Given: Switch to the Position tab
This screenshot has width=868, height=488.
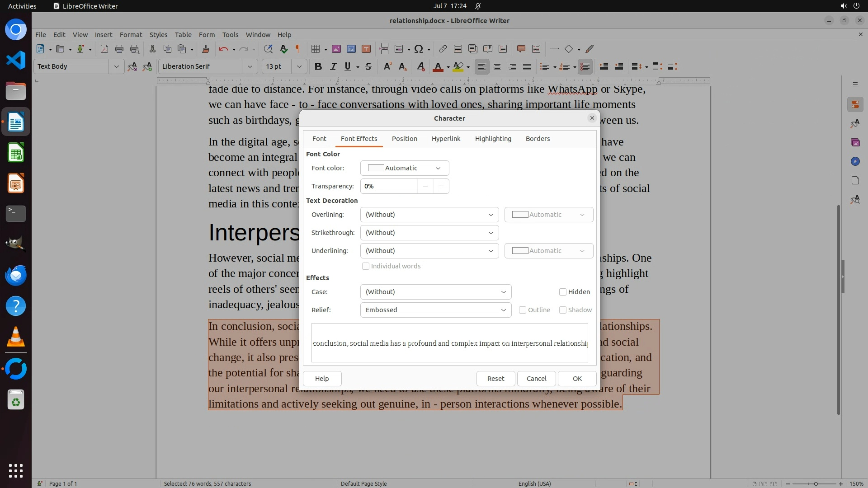Looking at the screenshot, I should tap(404, 139).
